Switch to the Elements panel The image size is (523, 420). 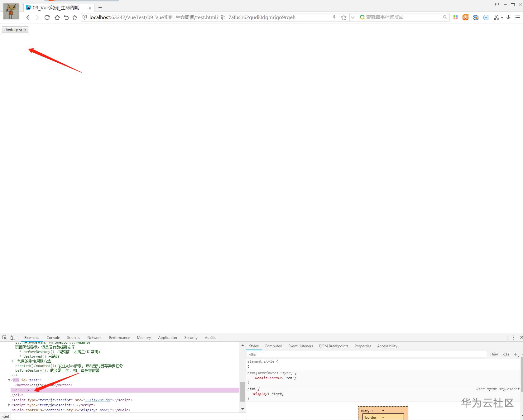point(32,338)
